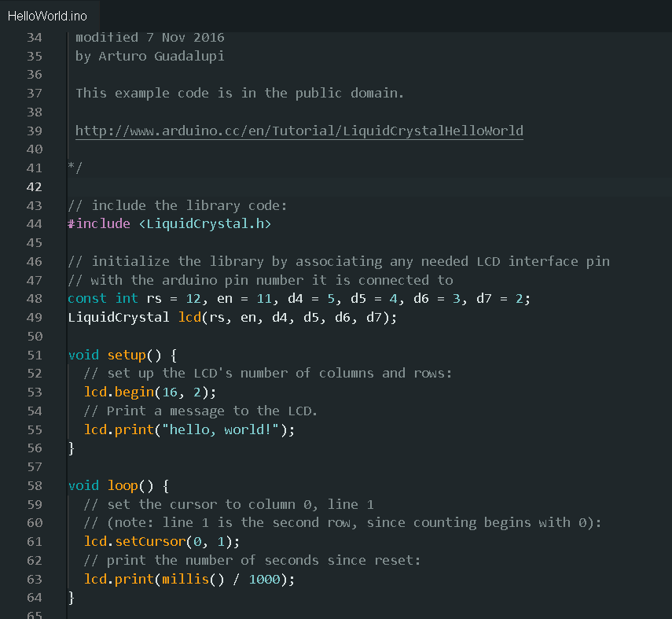Viewport: 672px width, 619px height.
Task: Click the value 12 assigned to rs
Action: pos(193,299)
